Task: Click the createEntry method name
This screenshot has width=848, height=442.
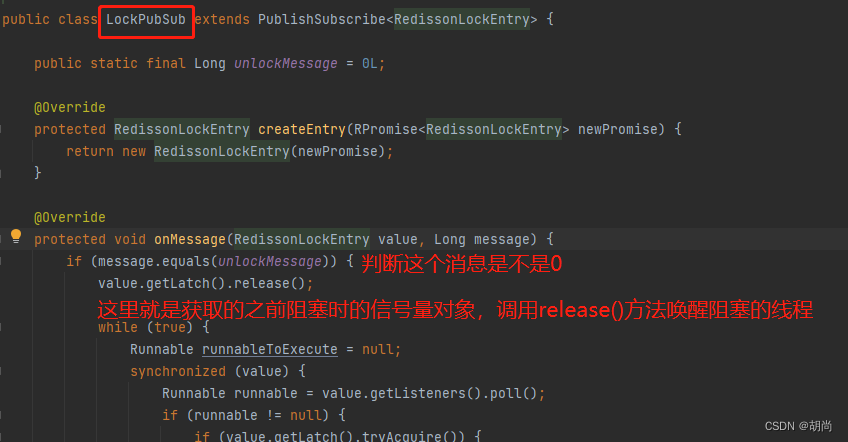Action: pos(302,129)
